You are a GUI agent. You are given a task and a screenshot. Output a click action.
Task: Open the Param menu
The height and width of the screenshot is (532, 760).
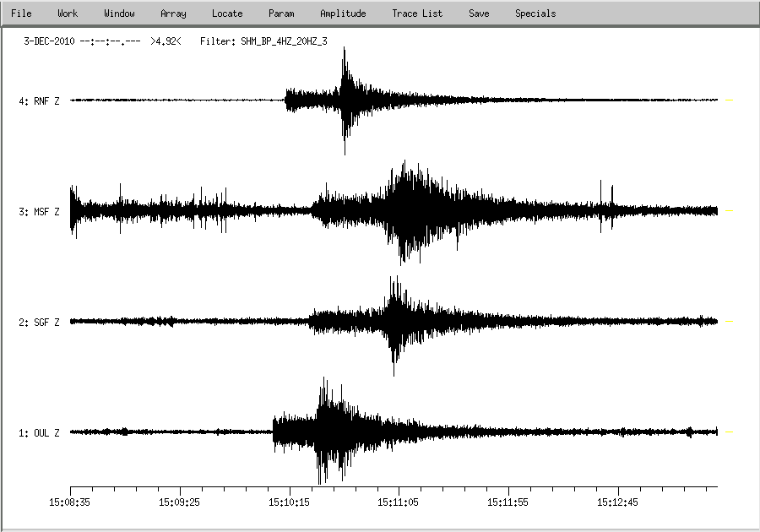click(x=281, y=14)
